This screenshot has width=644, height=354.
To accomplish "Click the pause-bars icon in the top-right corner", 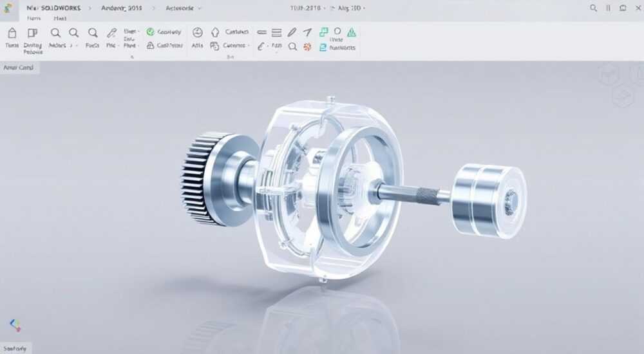I will coord(609,8).
